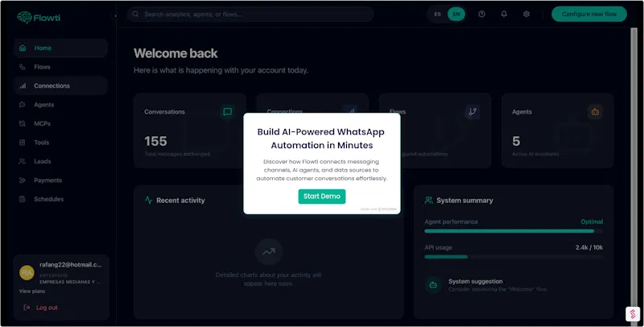Image resolution: width=644 pixels, height=327 pixels.
Task: Switch language to EN
Action: tap(456, 14)
